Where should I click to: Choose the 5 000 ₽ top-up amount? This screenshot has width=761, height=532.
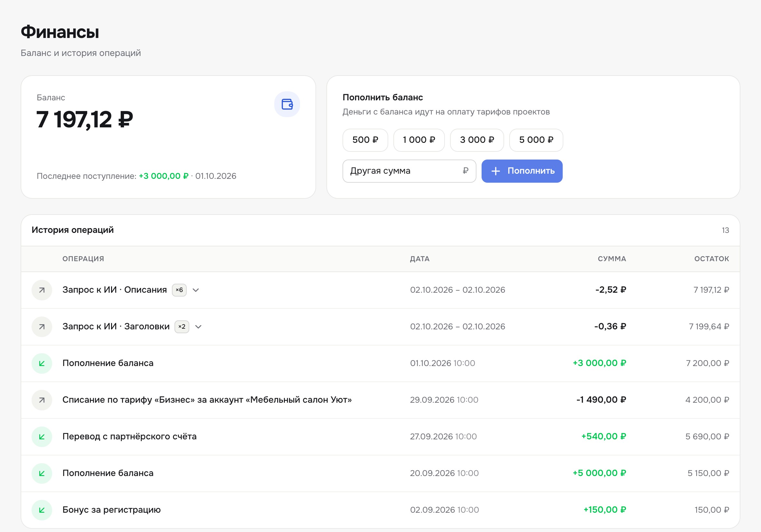pyautogui.click(x=536, y=140)
